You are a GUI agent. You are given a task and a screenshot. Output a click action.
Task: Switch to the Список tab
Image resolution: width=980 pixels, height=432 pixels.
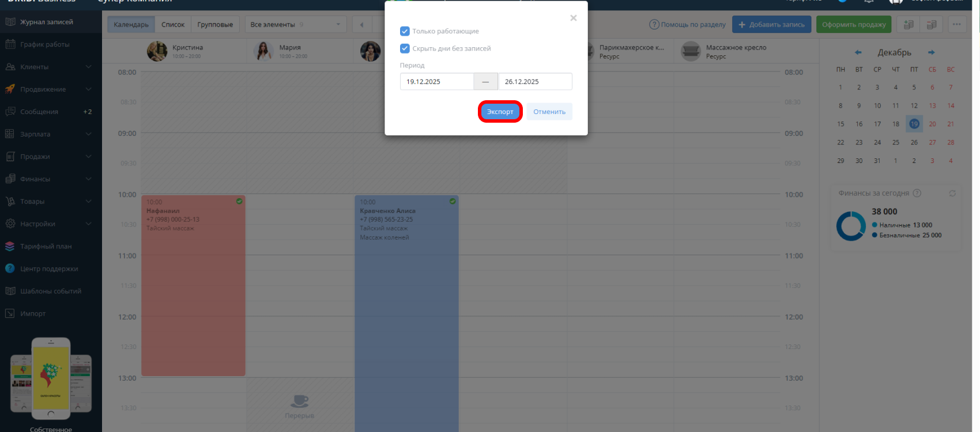coord(173,24)
